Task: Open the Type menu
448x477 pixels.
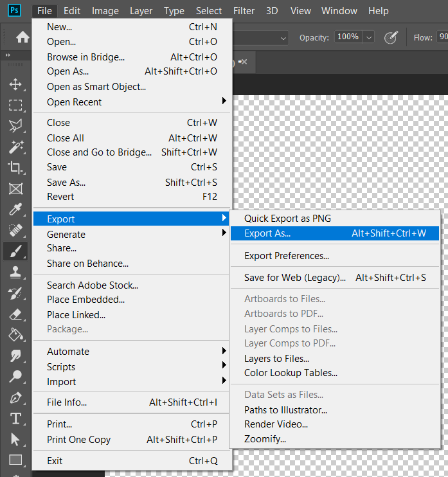Action: (174, 11)
